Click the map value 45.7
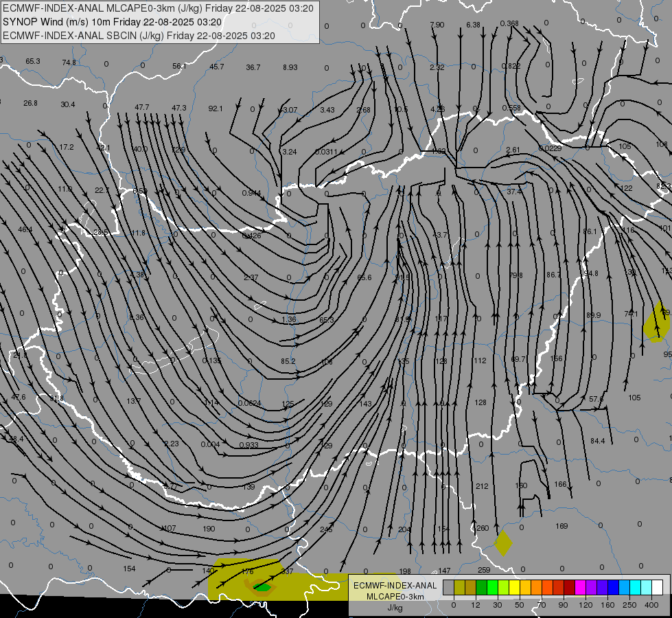The height and width of the screenshot is (618, 672). tap(216, 67)
